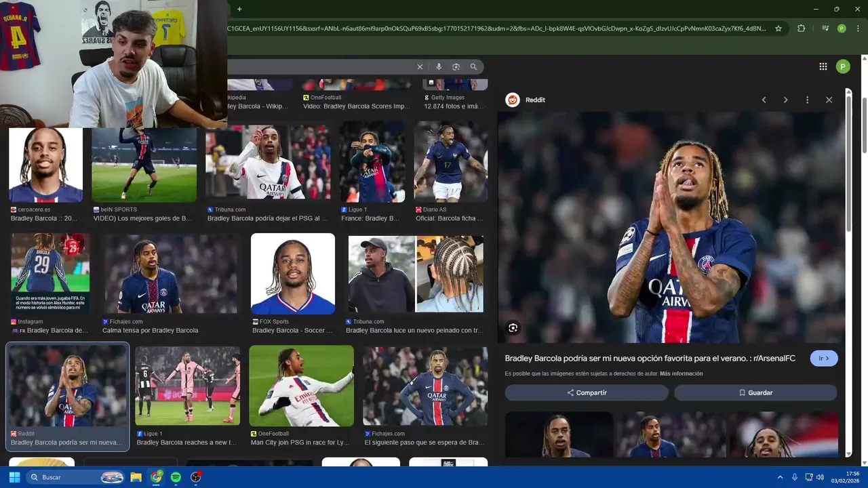The width and height of the screenshot is (868, 488).
Task: Click the Reddit logo in preview header
Action: point(513,100)
